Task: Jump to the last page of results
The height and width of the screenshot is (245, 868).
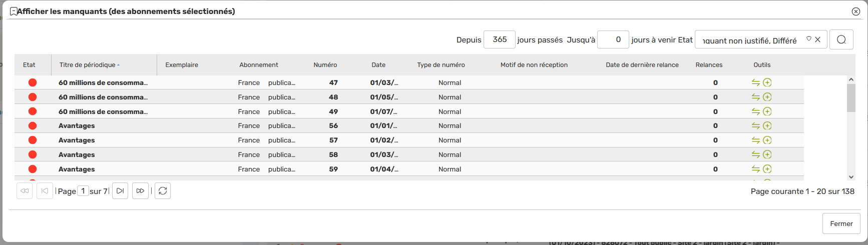Action: pyautogui.click(x=140, y=190)
